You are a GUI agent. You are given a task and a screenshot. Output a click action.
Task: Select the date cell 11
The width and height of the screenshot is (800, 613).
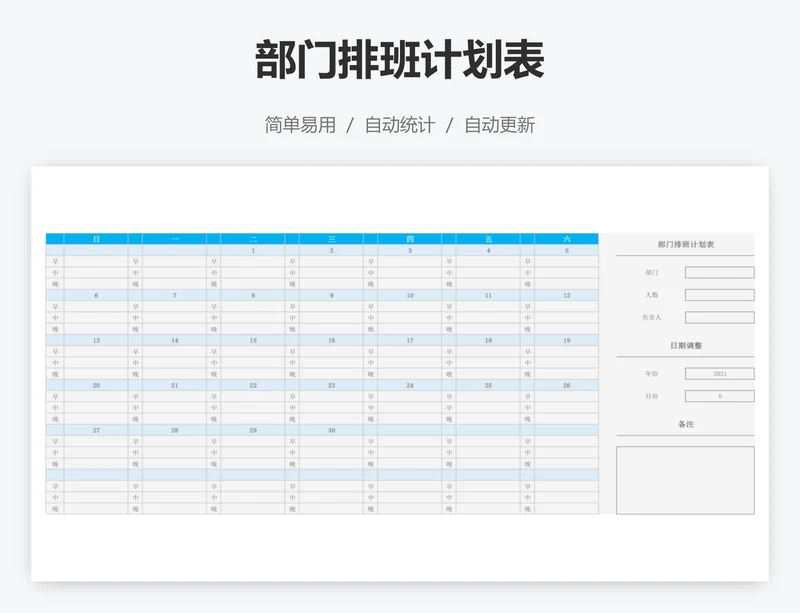(488, 296)
